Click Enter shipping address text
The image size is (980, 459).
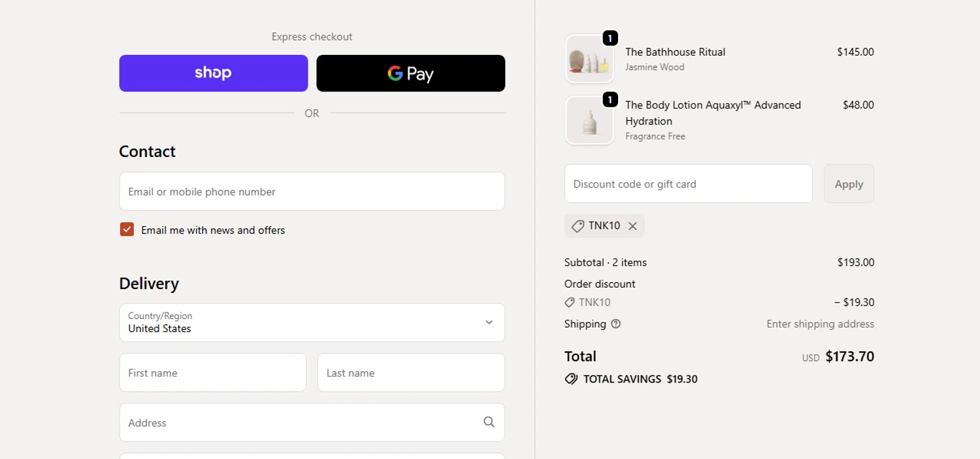point(820,324)
